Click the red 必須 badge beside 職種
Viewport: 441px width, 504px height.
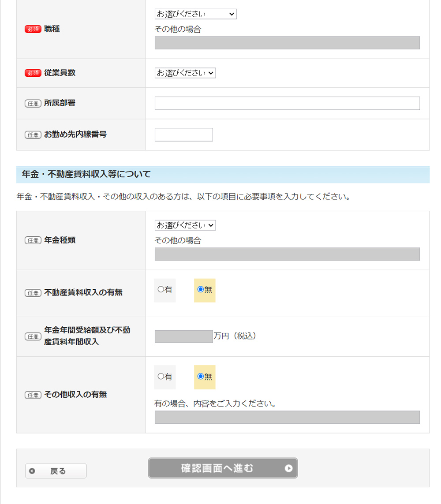tap(33, 29)
